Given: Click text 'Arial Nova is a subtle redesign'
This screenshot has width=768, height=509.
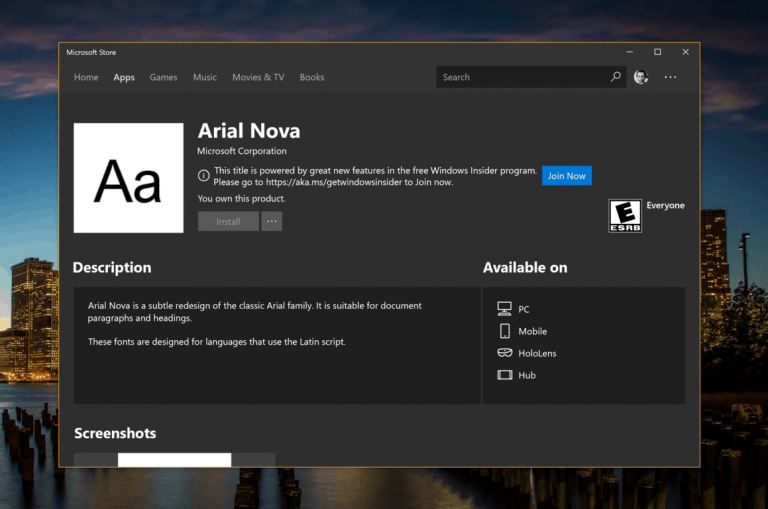Looking at the screenshot, I should pos(149,305).
